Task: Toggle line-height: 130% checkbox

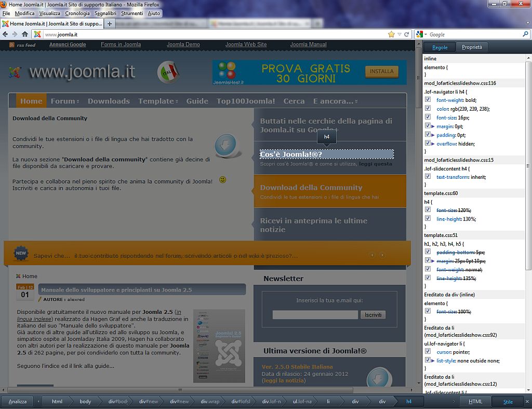Action: pyautogui.click(x=428, y=219)
